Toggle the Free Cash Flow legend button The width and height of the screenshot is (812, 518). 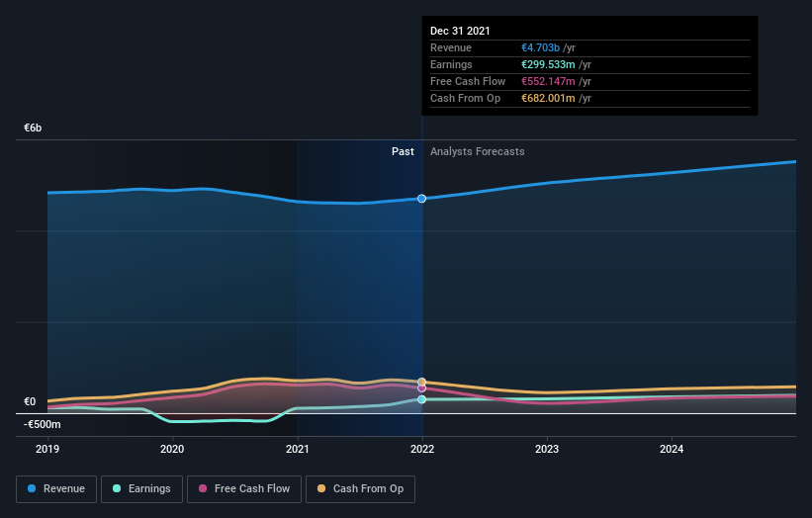click(244, 489)
